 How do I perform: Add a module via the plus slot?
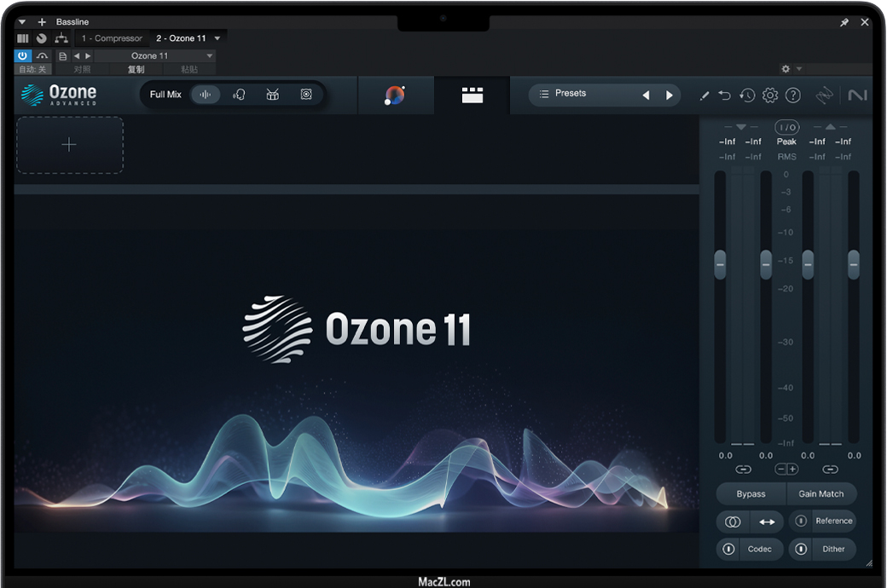coord(69,145)
